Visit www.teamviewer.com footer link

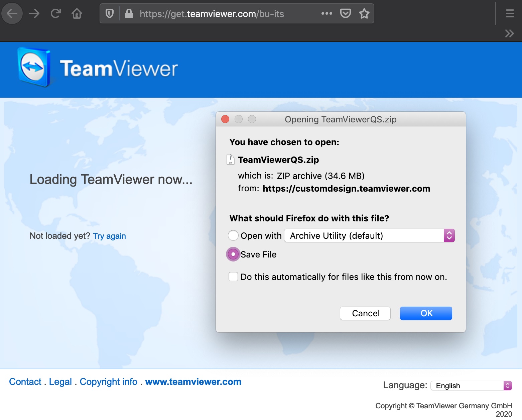coord(193,382)
